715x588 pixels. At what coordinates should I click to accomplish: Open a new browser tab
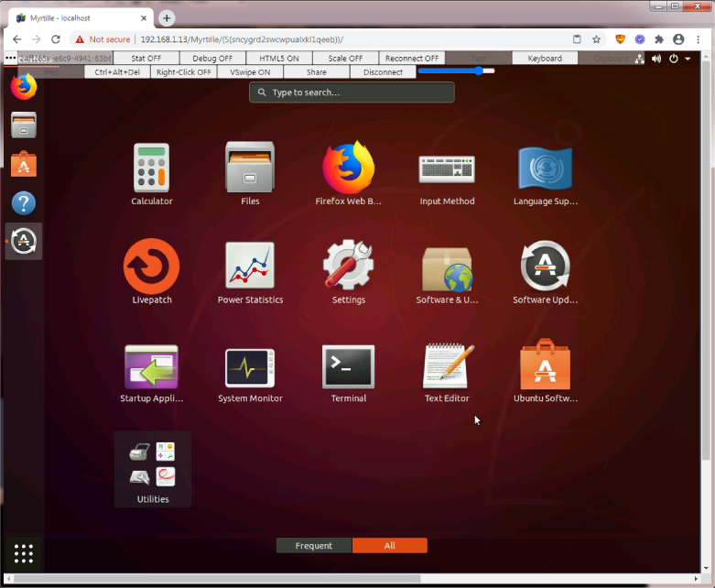coord(167,18)
